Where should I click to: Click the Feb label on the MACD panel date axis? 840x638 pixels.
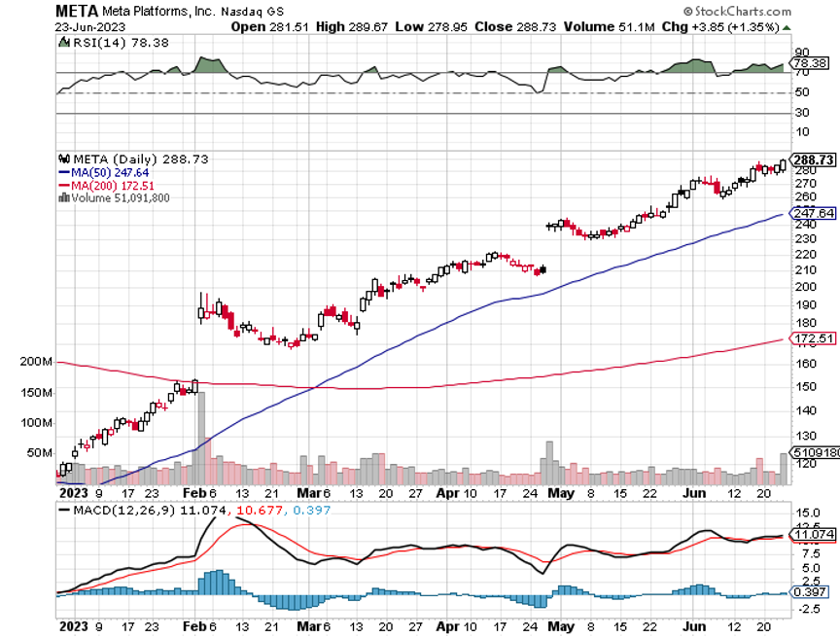click(x=194, y=626)
